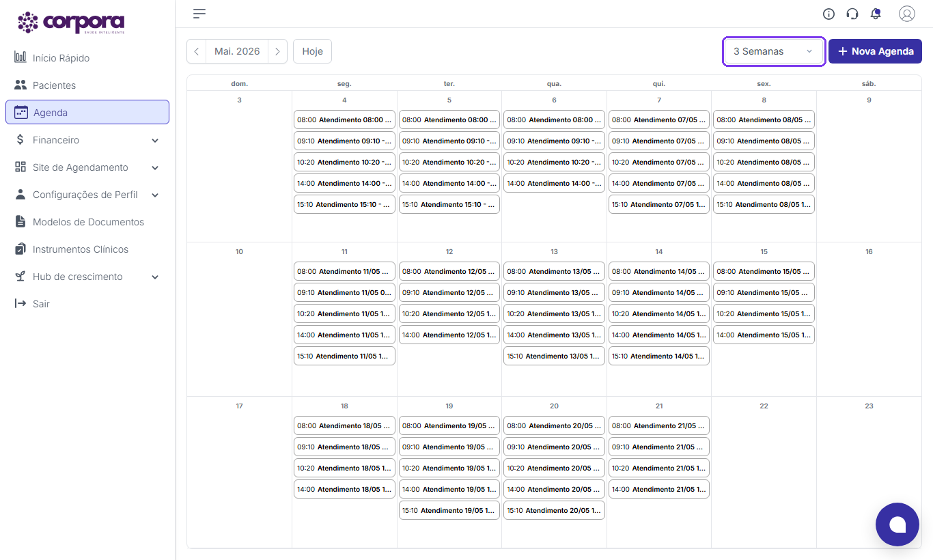This screenshot has height=560, width=933.
Task: Open Instrumentos Clínicos menu item
Action: 87,249
